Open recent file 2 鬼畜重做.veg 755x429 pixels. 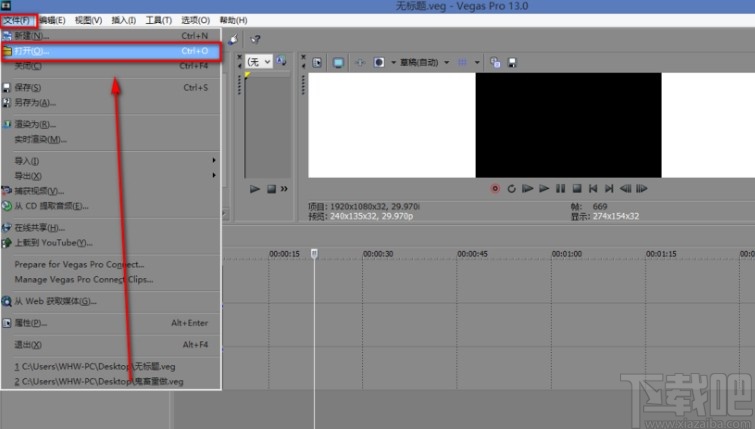[x=111, y=381]
